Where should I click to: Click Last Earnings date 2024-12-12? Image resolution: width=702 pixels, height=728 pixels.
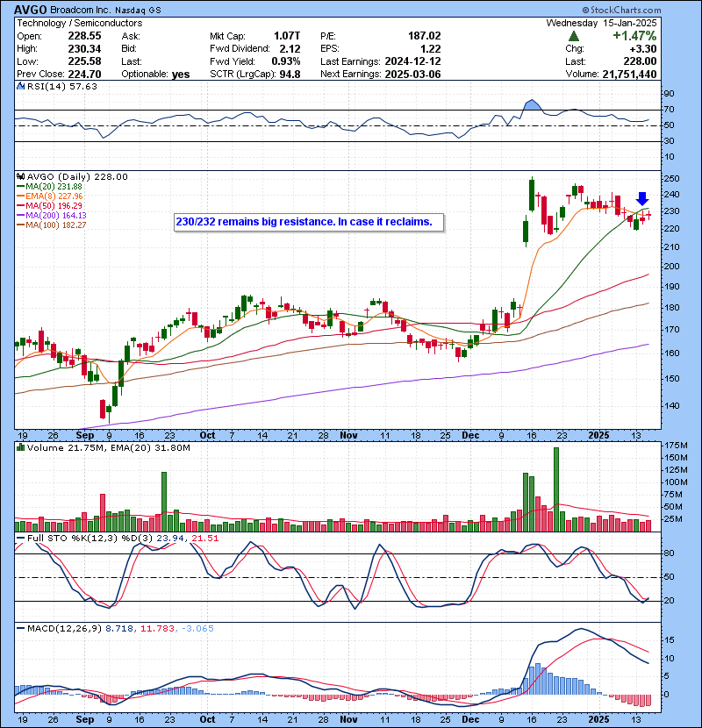pyautogui.click(x=412, y=61)
